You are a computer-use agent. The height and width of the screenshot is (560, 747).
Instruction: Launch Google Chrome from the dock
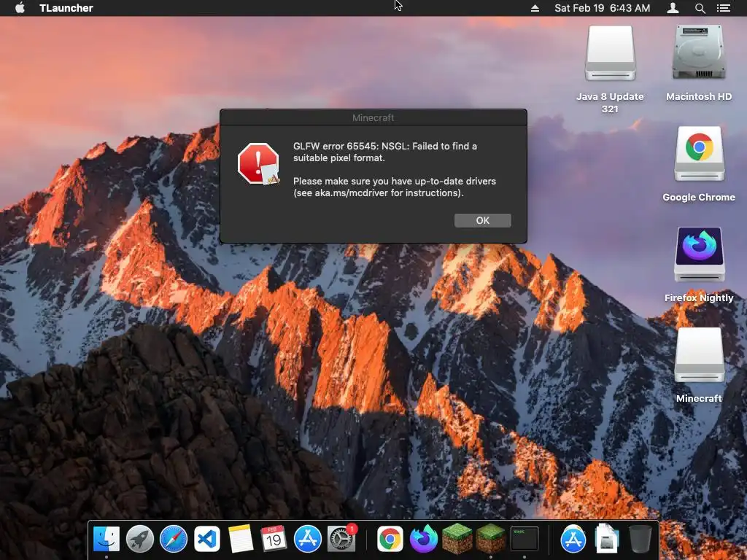point(390,539)
